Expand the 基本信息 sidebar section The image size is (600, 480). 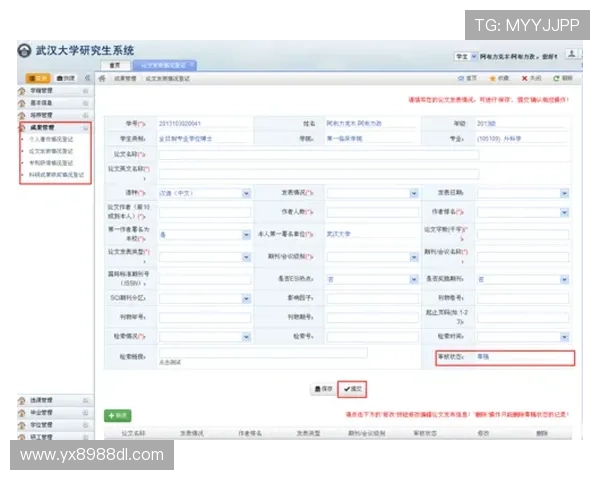pyautogui.click(x=85, y=103)
